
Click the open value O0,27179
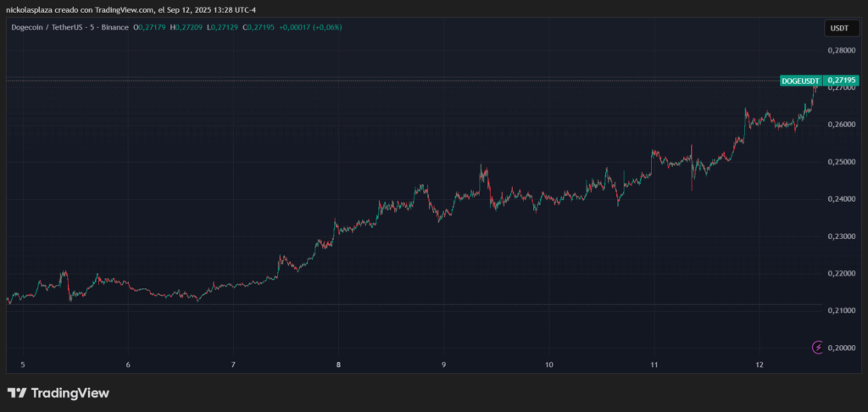[150, 27]
